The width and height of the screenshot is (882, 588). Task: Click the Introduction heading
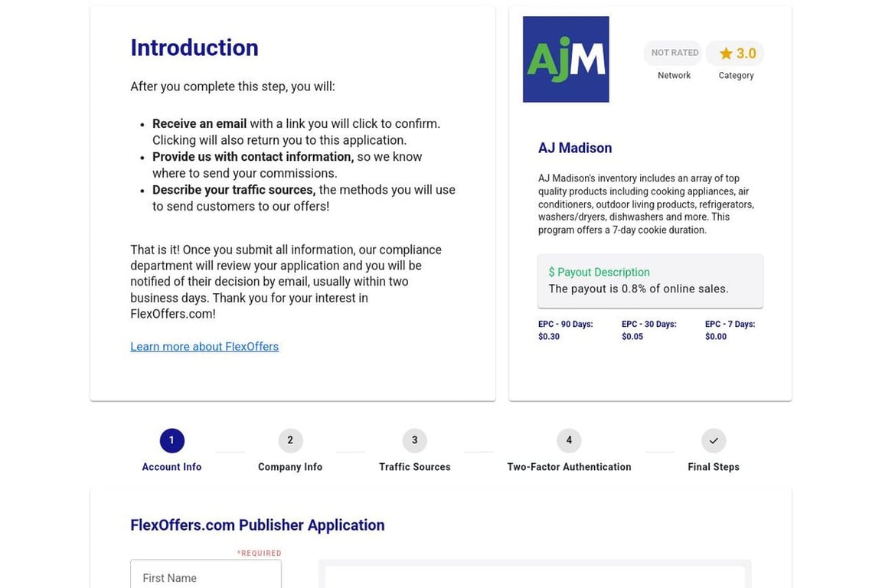194,47
